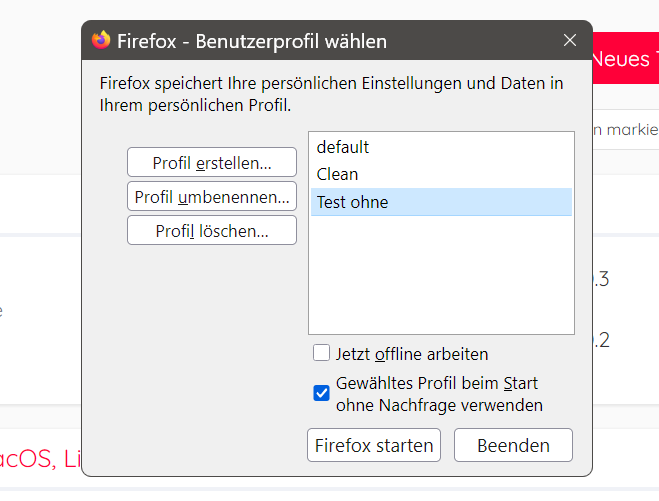This screenshot has height=501, width=659.
Task: Click the 'Firefox - Benutzerprofil wählen' title text
Action: click(x=252, y=41)
